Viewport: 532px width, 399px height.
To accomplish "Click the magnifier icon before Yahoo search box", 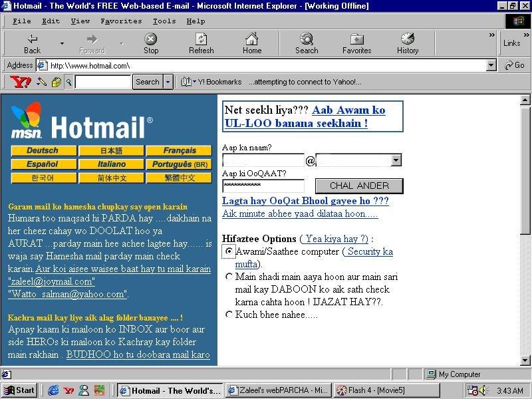I will (x=69, y=82).
